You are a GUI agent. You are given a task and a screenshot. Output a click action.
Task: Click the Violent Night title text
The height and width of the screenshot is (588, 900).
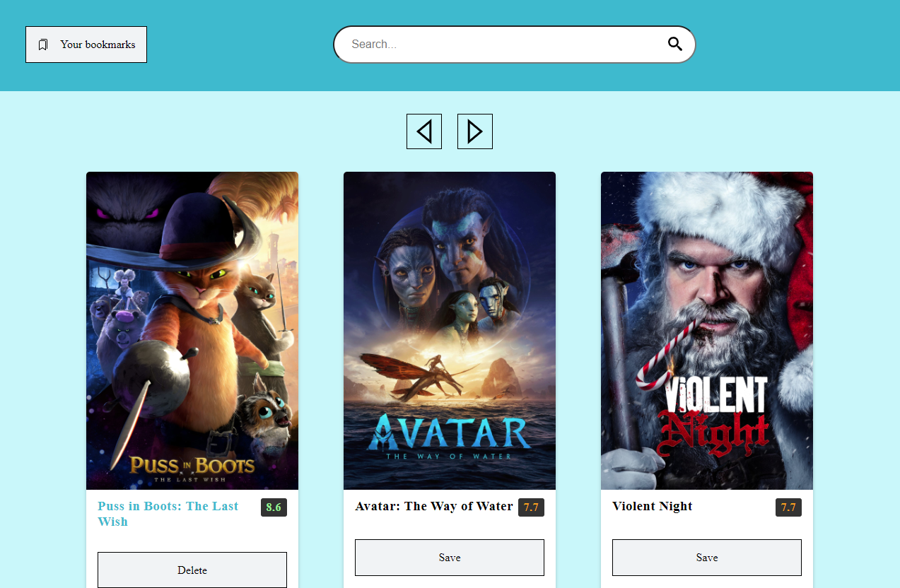coord(653,506)
